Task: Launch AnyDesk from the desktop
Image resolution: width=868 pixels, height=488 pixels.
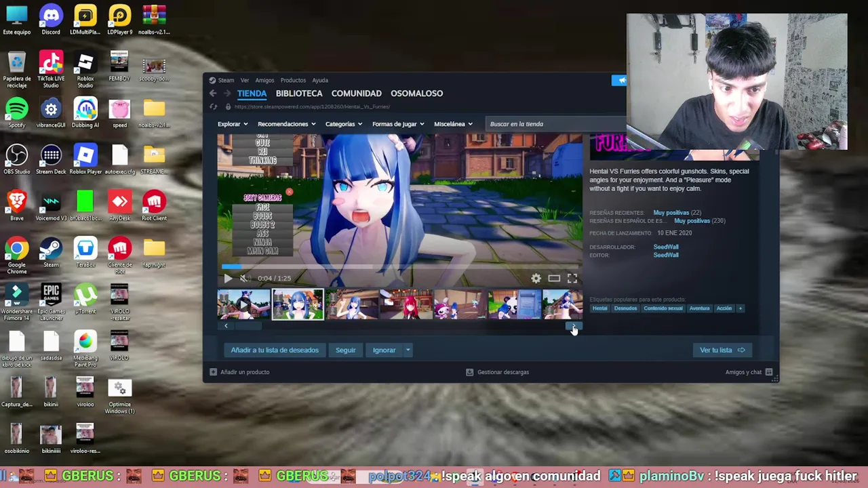Action: [x=119, y=206]
